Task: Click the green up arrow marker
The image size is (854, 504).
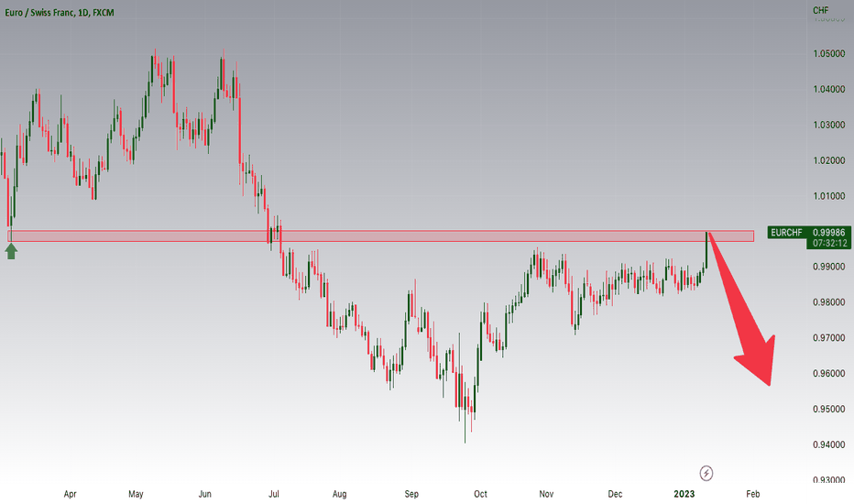Action: coord(11,251)
